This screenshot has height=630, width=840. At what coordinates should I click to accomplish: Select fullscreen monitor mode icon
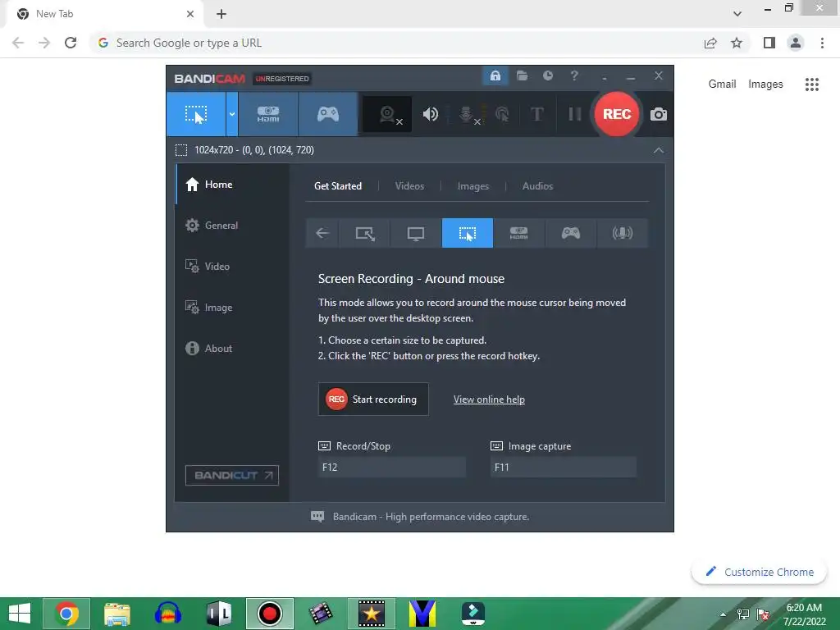tap(416, 233)
